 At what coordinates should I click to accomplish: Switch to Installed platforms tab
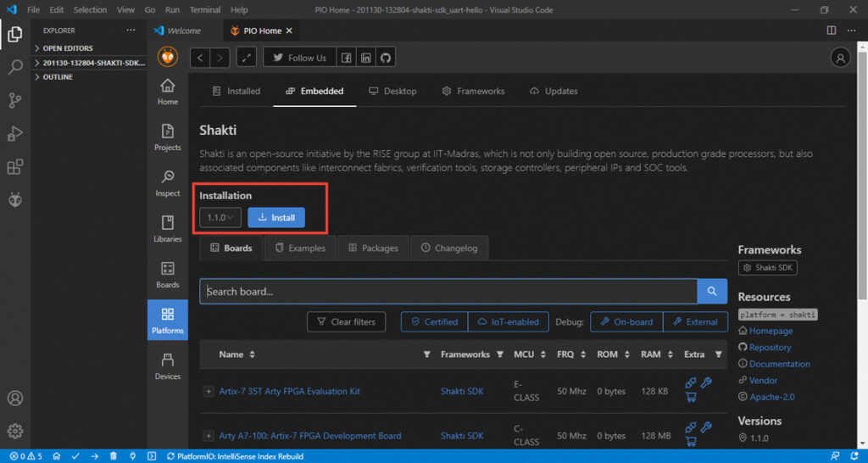point(236,91)
